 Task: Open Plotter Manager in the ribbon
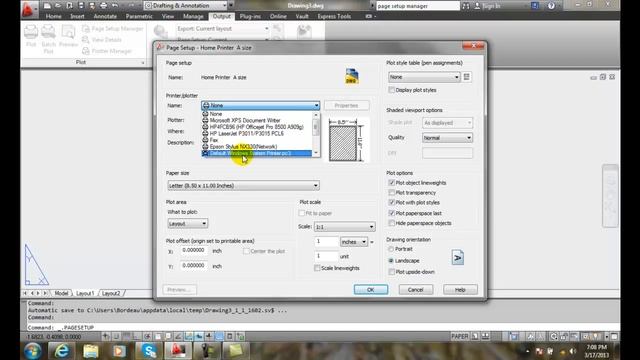coord(107,51)
